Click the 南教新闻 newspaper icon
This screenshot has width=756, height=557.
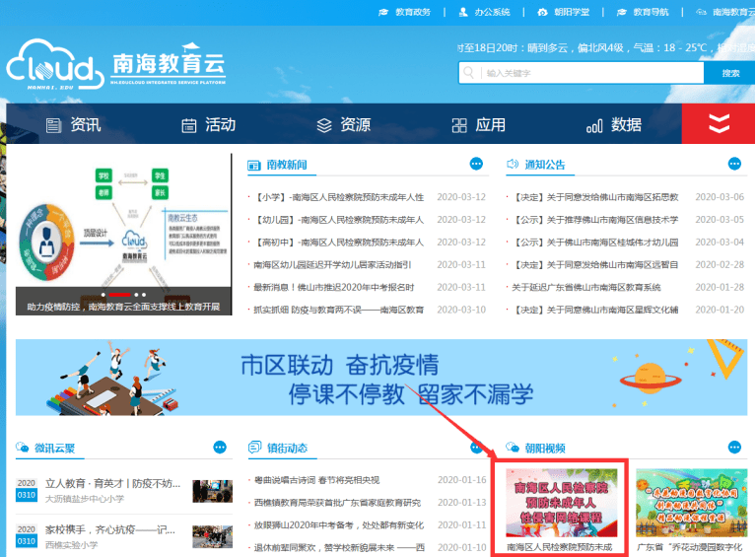253,166
